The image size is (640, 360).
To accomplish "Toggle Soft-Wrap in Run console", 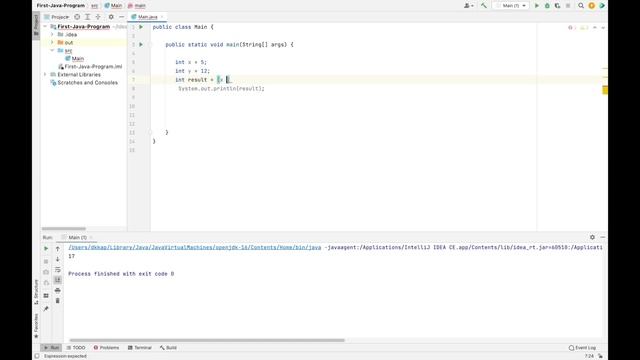I will coord(58,269).
